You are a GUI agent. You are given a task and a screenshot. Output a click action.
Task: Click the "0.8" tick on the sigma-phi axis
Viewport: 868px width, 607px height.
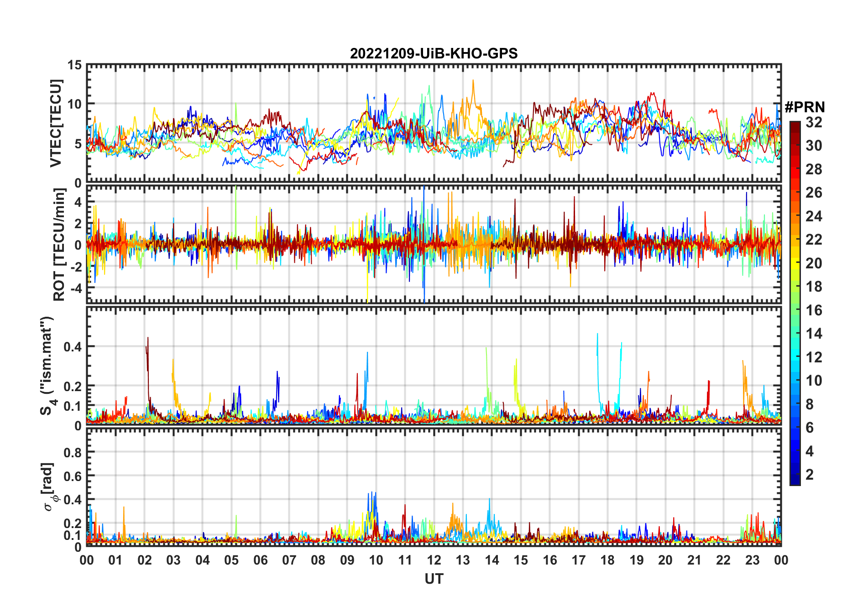click(x=73, y=452)
